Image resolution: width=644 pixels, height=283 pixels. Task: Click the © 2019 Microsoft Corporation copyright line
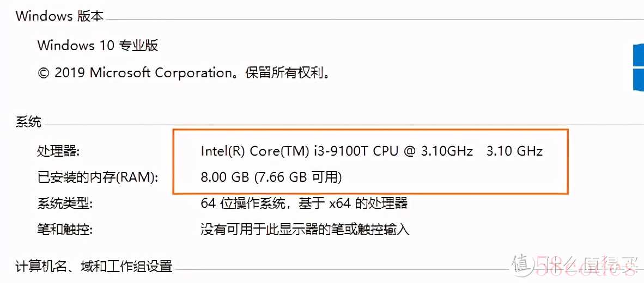(x=184, y=73)
